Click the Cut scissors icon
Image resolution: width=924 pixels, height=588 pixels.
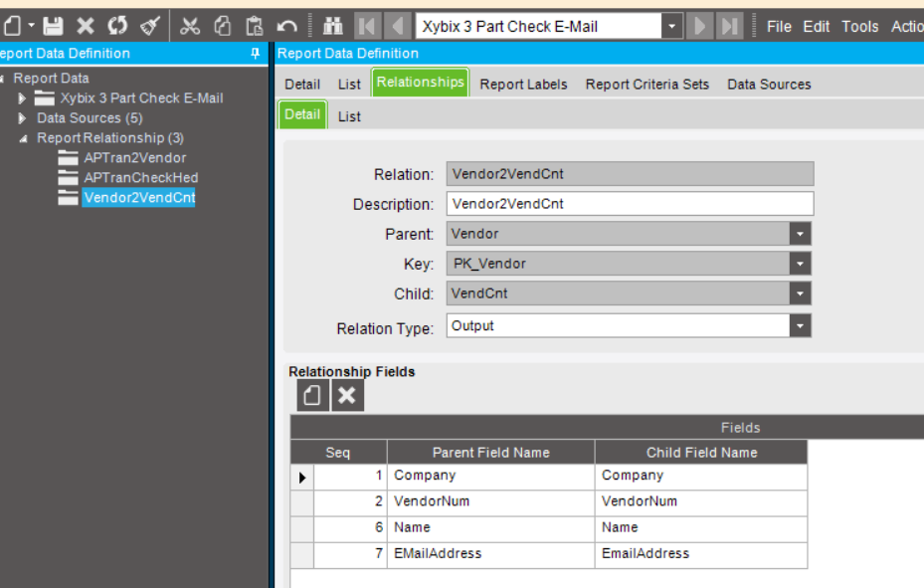(x=190, y=26)
